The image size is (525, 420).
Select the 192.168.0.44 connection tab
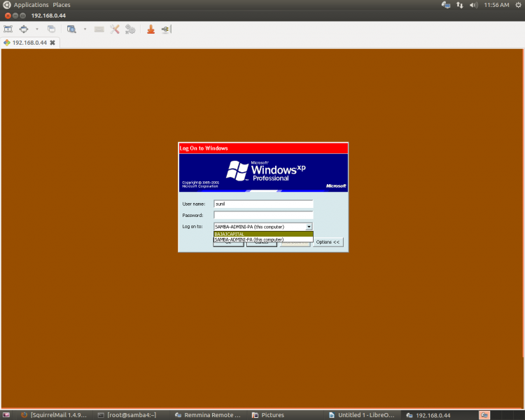click(x=29, y=43)
